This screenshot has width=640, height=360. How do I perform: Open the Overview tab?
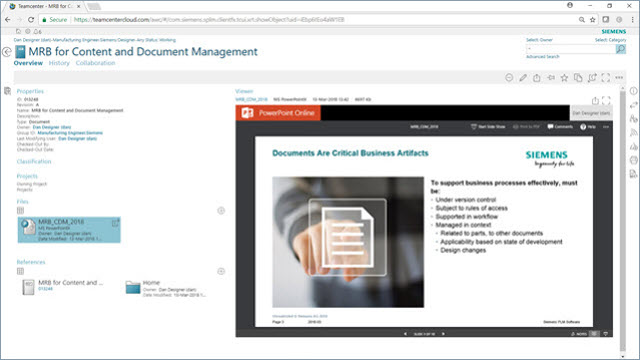(x=28, y=63)
